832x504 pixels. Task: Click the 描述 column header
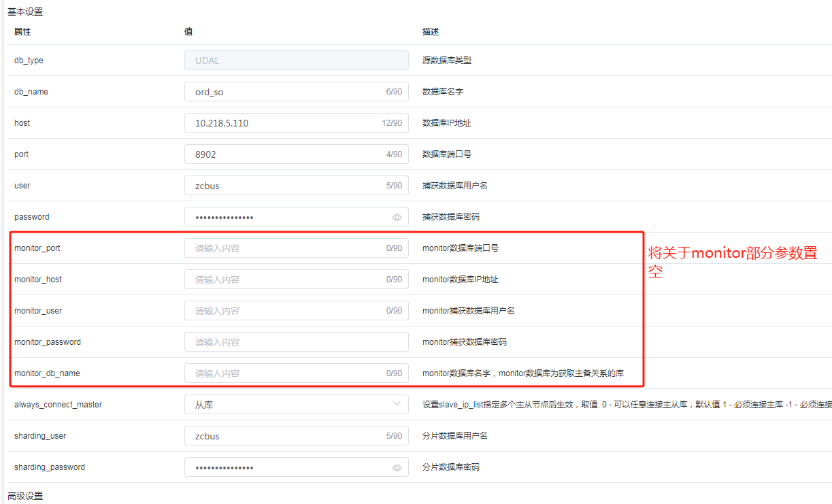[431, 32]
